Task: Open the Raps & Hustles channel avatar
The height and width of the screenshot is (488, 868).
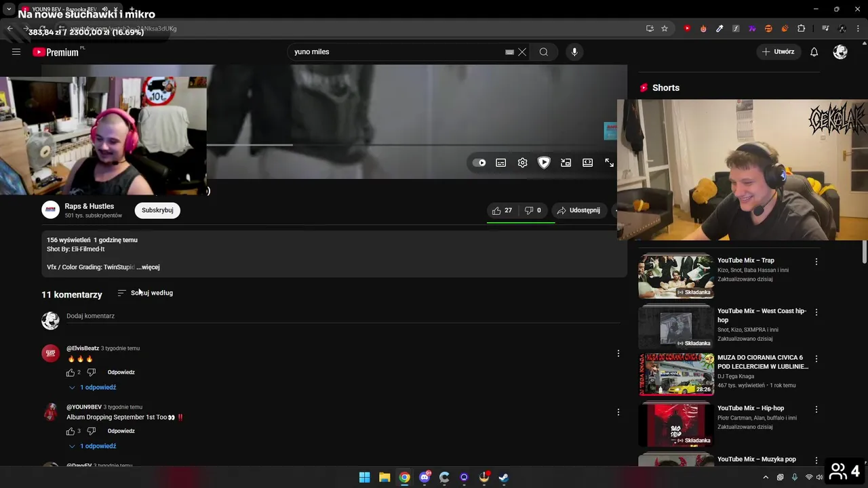Action: coord(51,210)
